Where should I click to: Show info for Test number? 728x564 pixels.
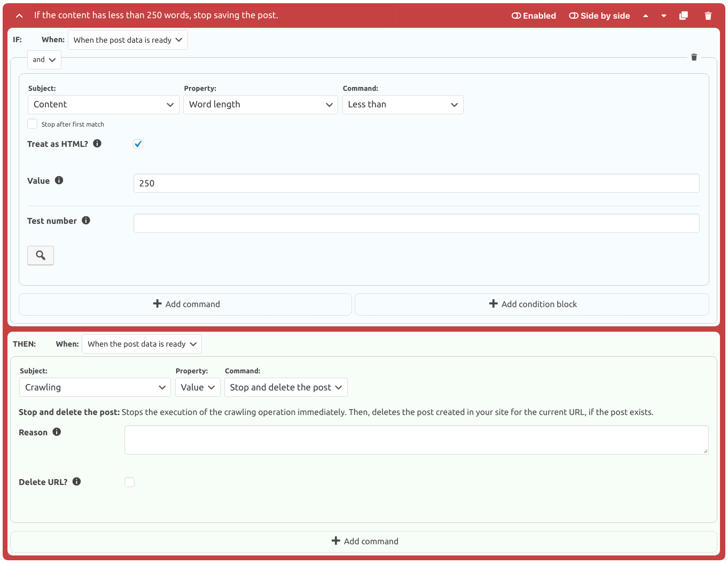(86, 221)
